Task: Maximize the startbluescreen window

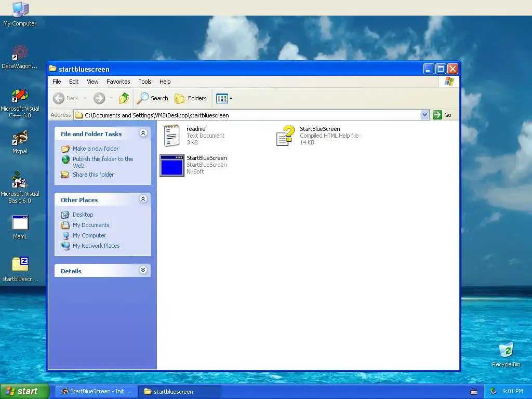Action: point(441,69)
